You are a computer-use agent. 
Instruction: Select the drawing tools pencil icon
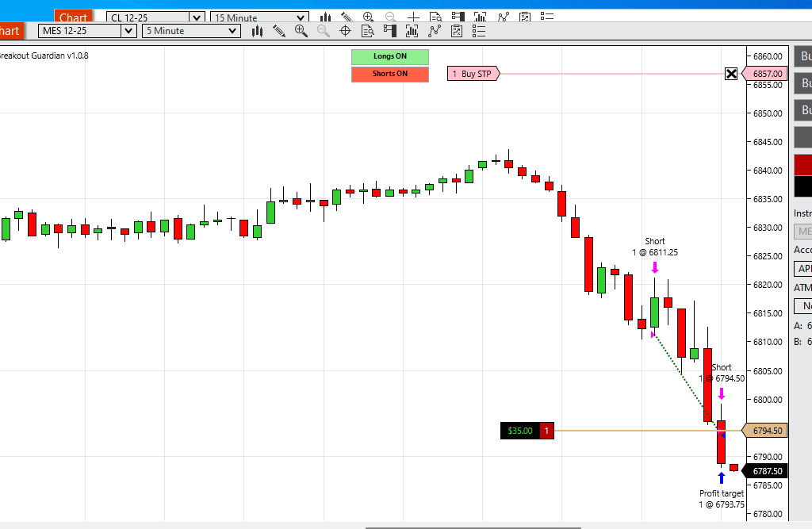pyautogui.click(x=279, y=31)
